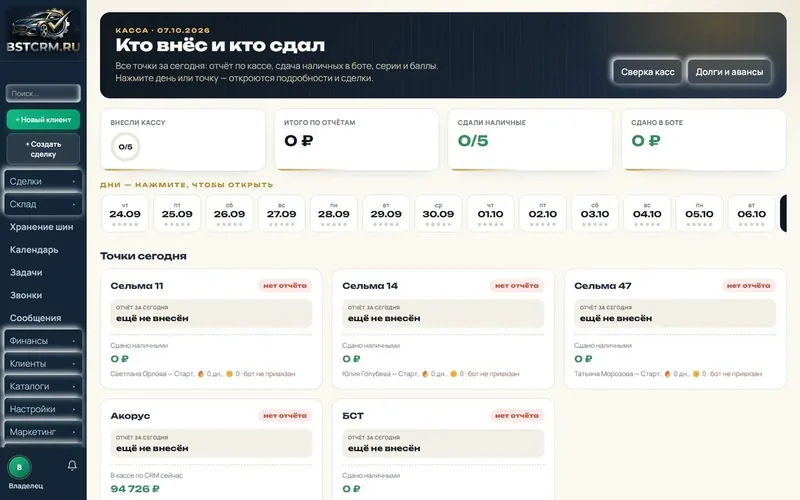Click the flame streak icon for Светлана Орлова
Image resolution: width=800 pixels, height=500 pixels.
[x=201, y=374]
